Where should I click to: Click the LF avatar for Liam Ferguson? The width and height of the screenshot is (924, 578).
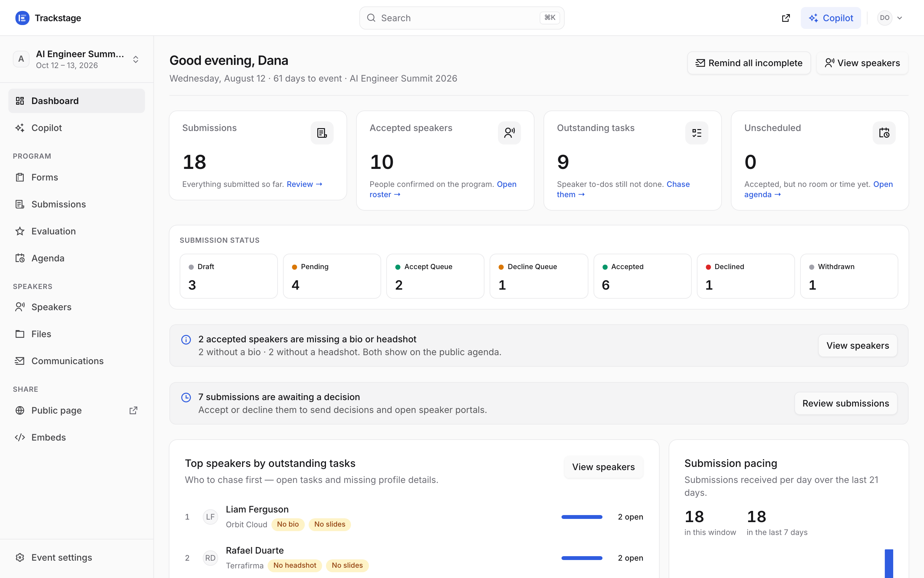210,517
